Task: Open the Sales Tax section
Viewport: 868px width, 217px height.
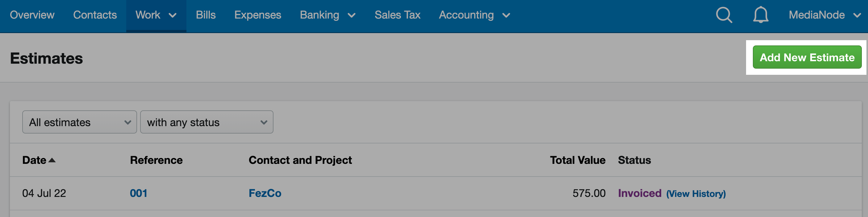Action: (397, 15)
